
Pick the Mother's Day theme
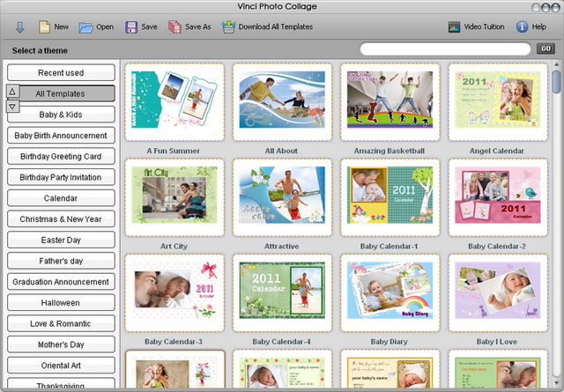point(61,344)
